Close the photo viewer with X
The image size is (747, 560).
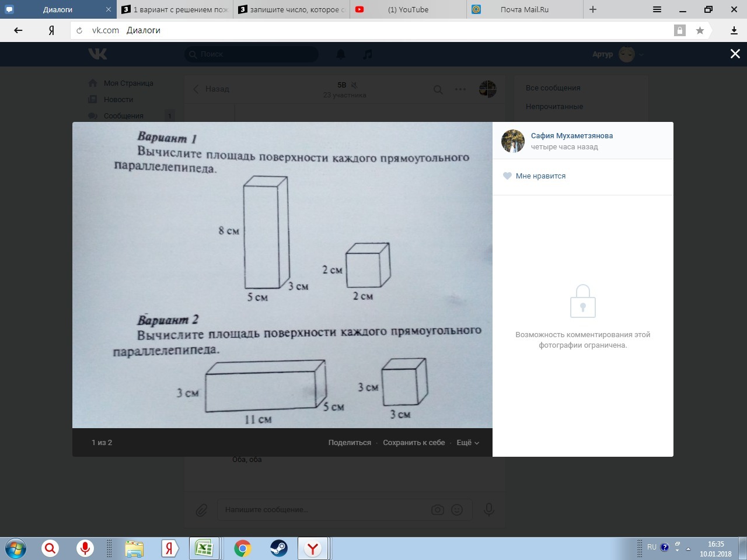point(735,54)
